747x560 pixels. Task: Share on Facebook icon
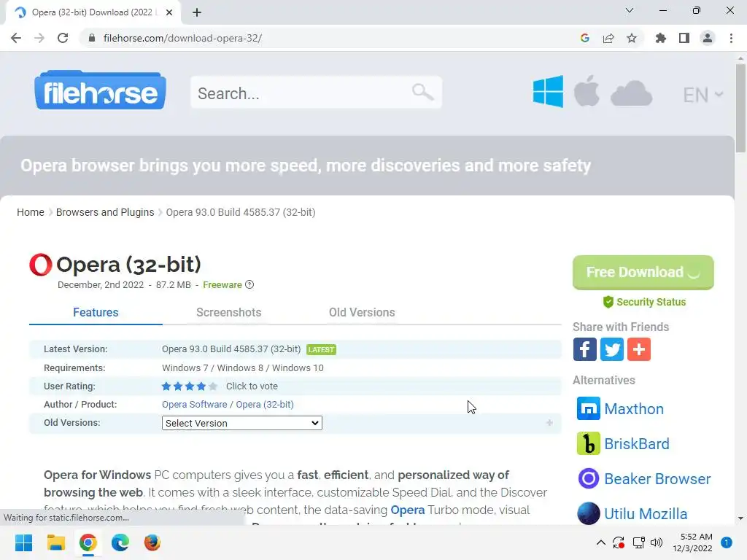tap(584, 349)
